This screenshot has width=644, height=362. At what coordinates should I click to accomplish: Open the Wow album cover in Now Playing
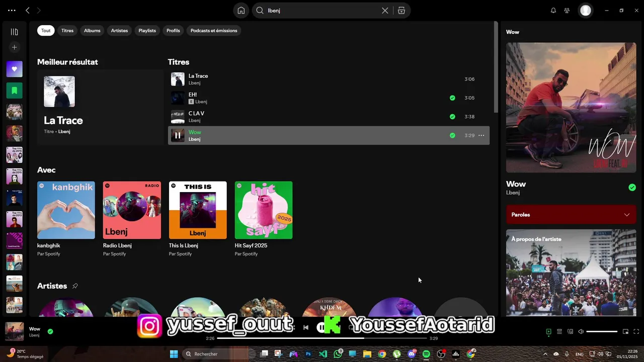click(x=571, y=108)
